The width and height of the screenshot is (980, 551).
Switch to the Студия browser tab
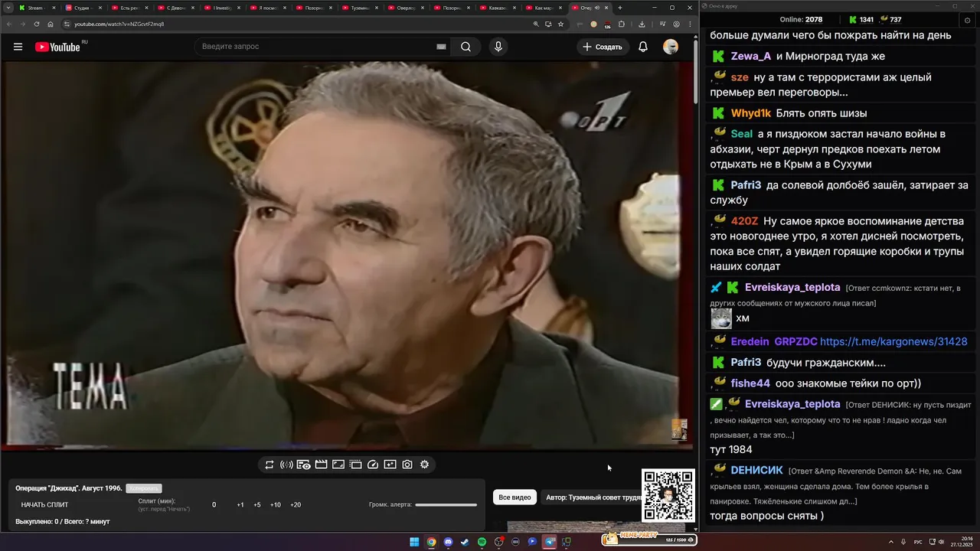click(83, 8)
